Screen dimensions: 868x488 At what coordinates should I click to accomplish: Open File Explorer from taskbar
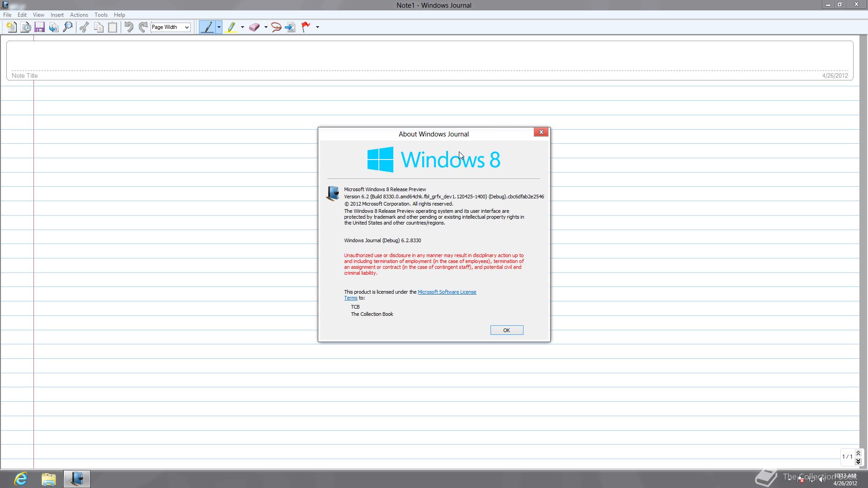pyautogui.click(x=49, y=479)
